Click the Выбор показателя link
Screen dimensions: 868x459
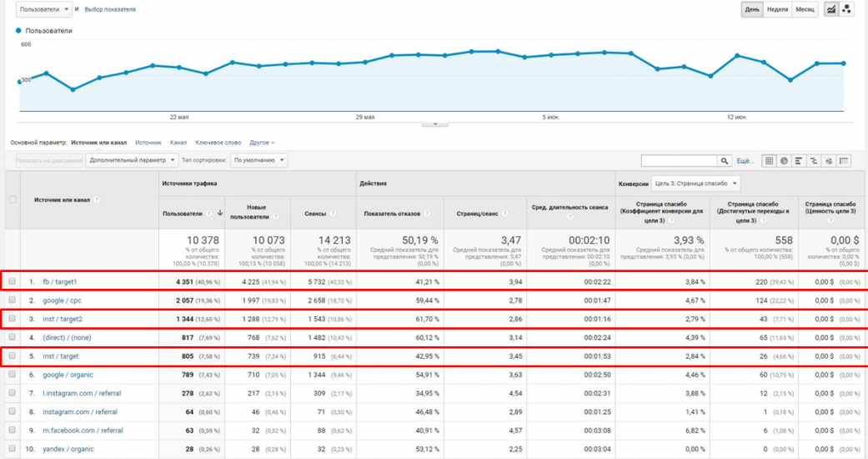[109, 9]
